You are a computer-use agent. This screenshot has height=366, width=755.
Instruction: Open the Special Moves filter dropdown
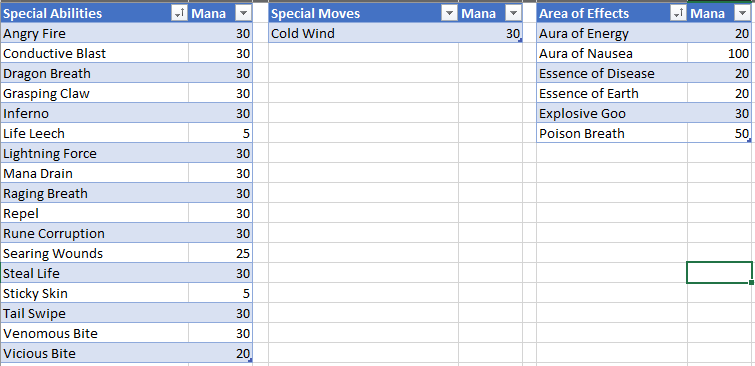tap(449, 13)
